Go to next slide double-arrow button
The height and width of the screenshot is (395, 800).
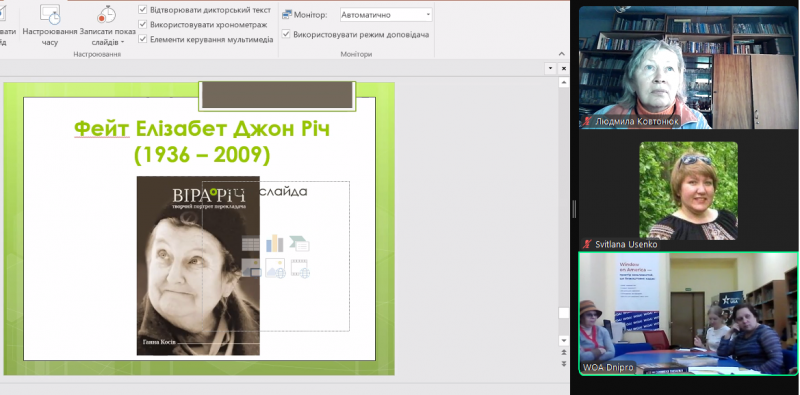point(564,363)
